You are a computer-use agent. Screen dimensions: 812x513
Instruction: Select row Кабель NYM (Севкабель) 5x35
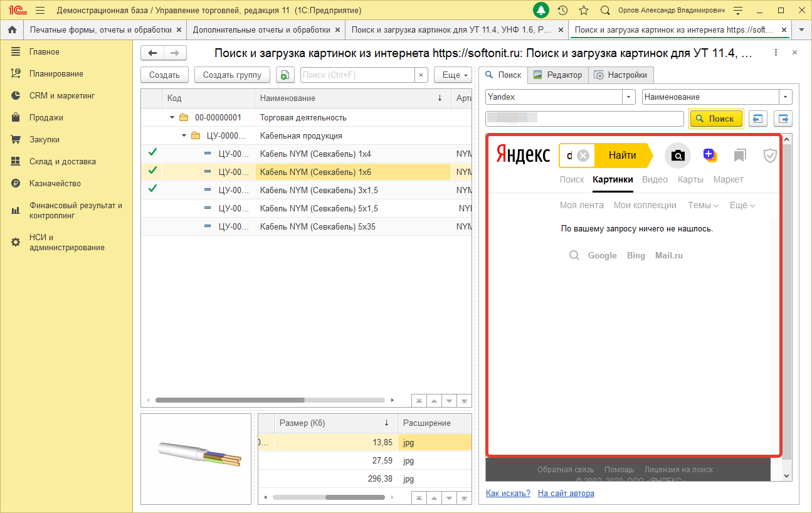(x=306, y=226)
